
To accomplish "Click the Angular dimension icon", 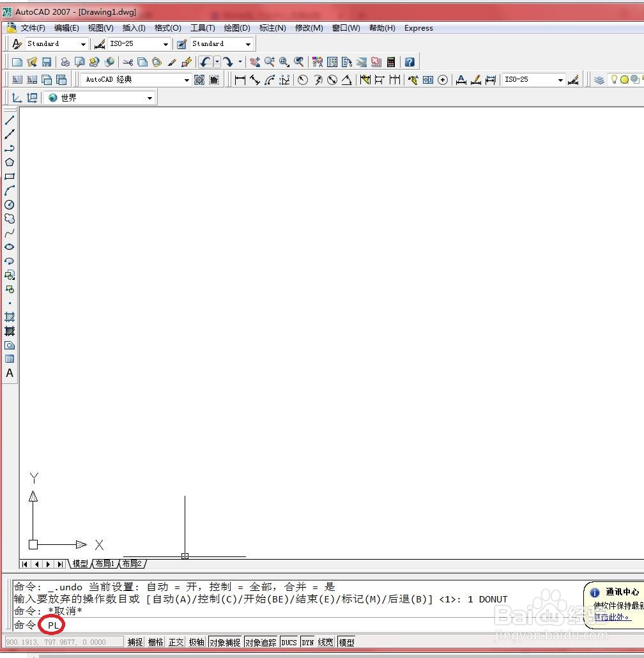I will (346, 80).
